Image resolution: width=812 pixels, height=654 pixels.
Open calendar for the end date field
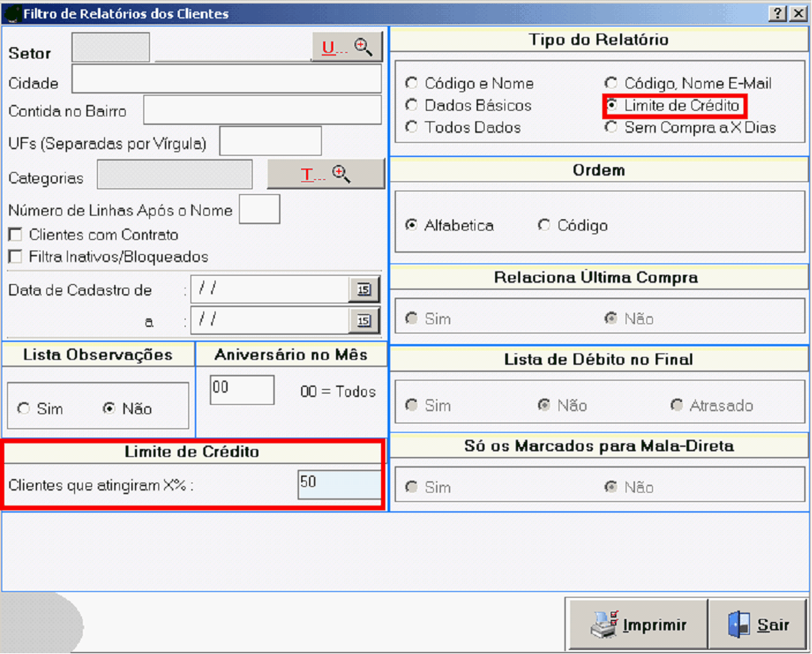point(364,321)
